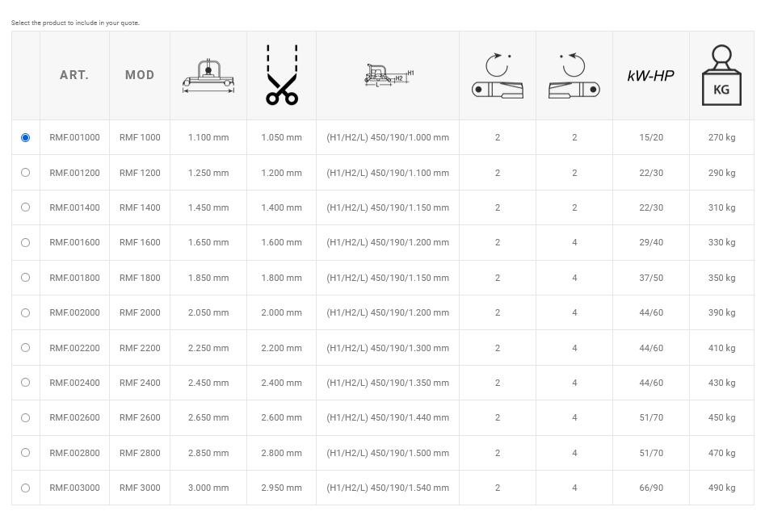Select the RMF.001600 product radio button
The width and height of the screenshot is (765, 532).
[25, 242]
